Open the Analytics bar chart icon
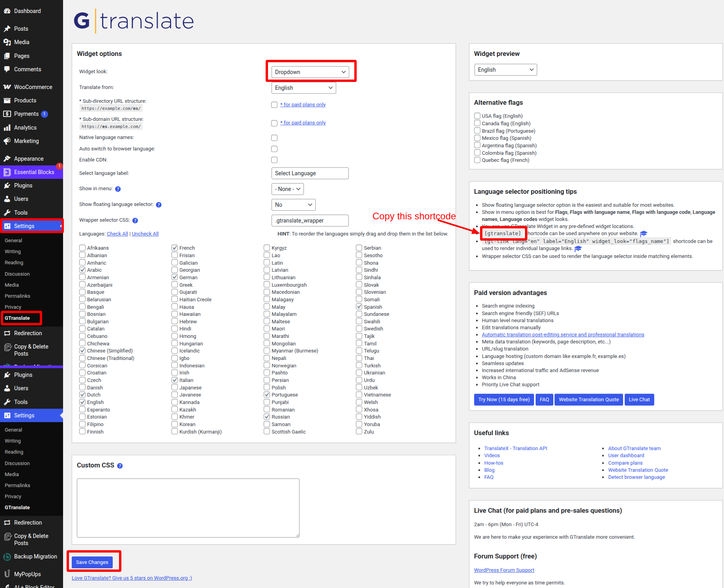The height and width of the screenshot is (588, 724). (x=7, y=128)
